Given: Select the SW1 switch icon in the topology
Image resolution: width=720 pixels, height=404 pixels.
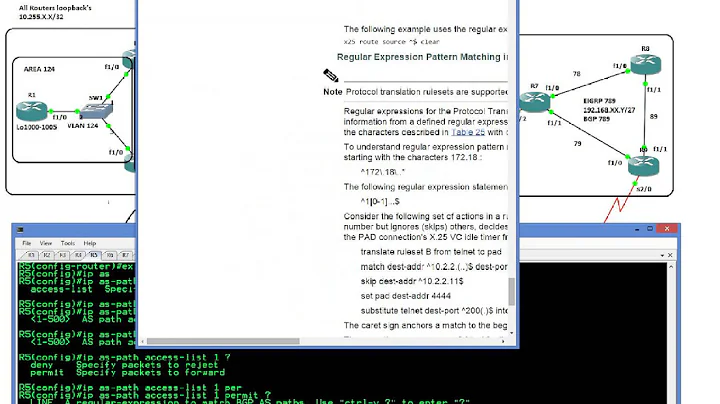Looking at the screenshot, I should click(x=96, y=110).
